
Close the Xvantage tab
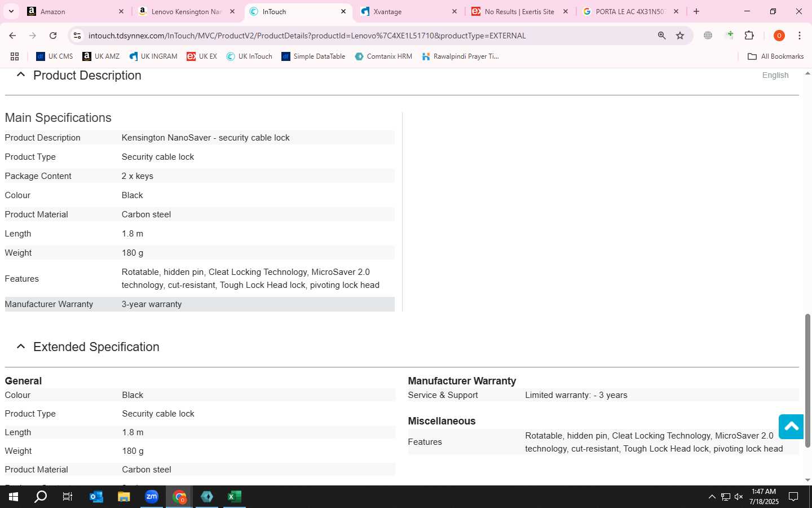tap(454, 11)
